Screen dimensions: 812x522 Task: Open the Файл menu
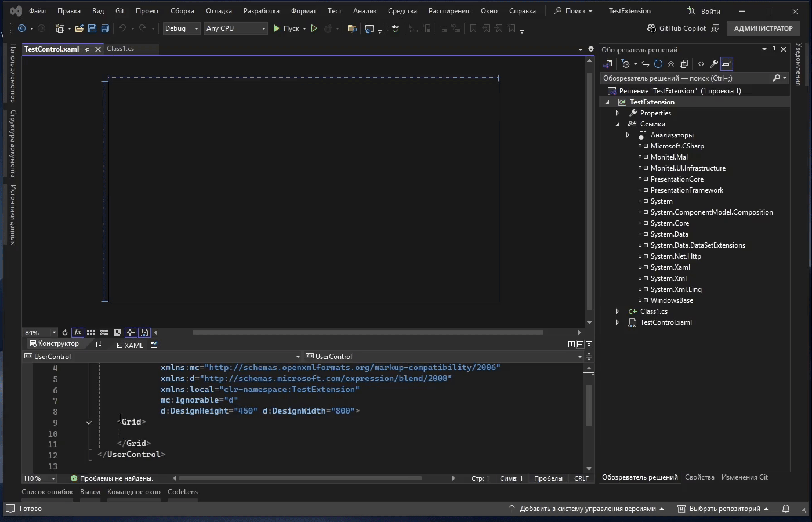point(37,11)
